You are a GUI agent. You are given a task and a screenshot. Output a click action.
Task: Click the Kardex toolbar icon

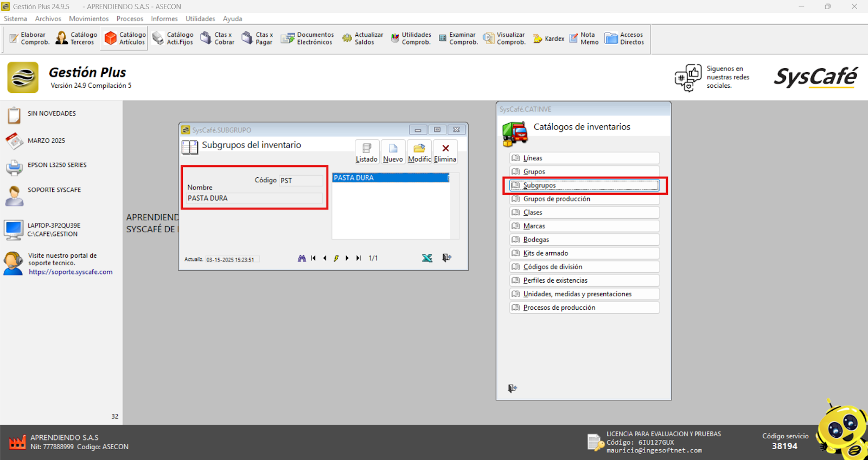click(x=548, y=39)
